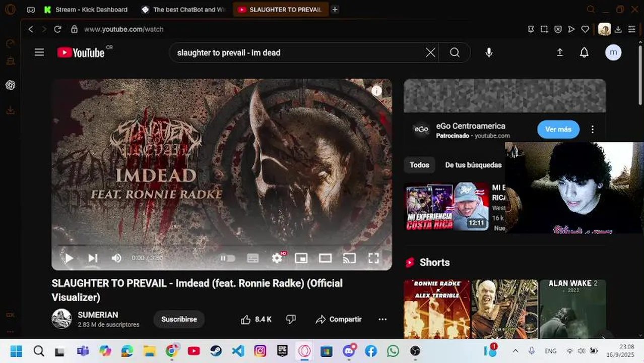Open Opera easy setup sliders icon

coord(632,29)
